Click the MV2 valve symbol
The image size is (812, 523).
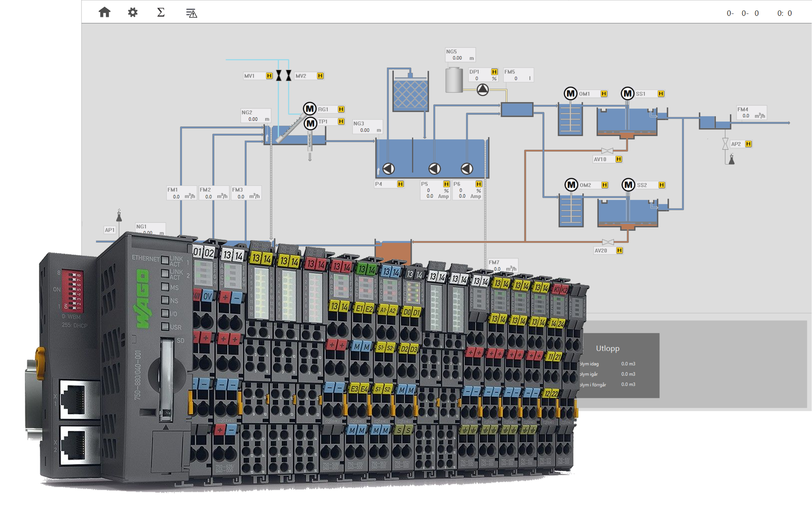tap(289, 76)
